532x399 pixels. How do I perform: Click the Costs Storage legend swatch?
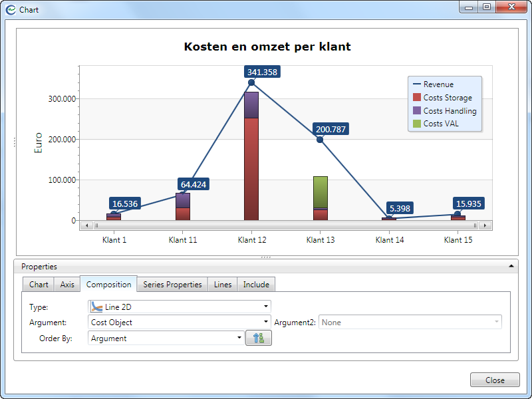point(417,98)
